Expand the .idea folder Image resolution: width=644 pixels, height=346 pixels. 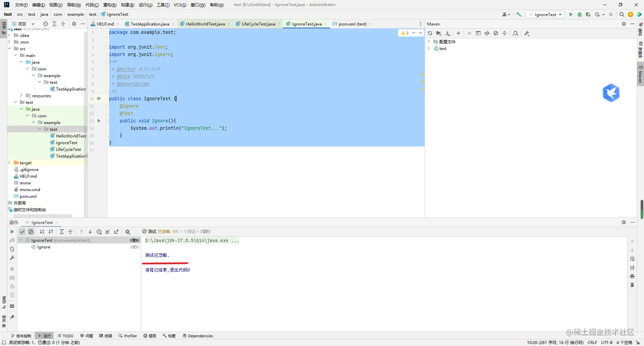[9, 35]
